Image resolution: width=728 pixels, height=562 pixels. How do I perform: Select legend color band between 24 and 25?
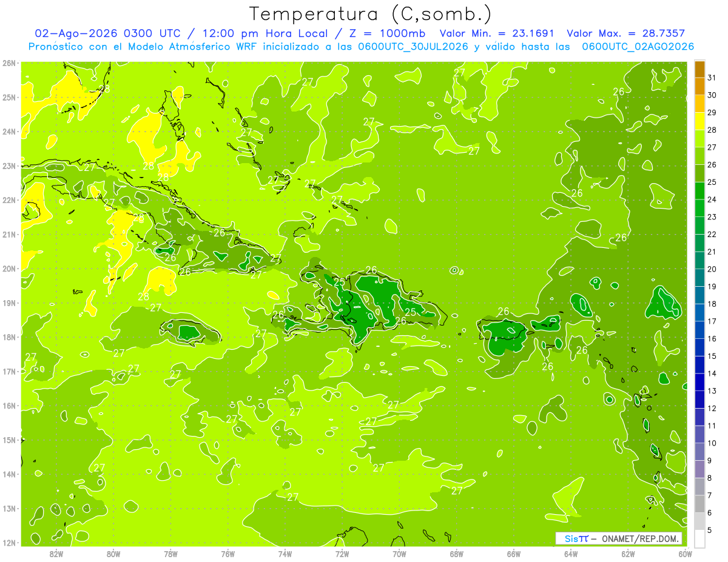coord(699,192)
